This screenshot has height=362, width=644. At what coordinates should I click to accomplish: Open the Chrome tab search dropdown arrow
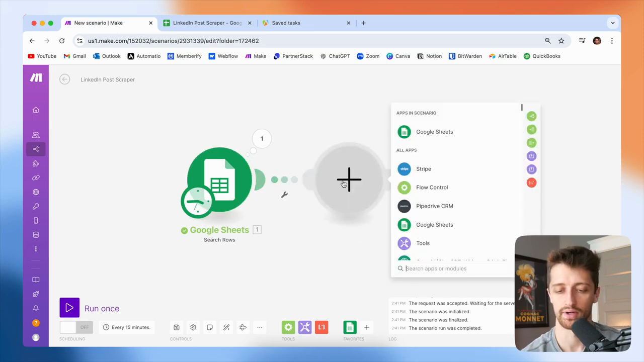[x=612, y=23]
